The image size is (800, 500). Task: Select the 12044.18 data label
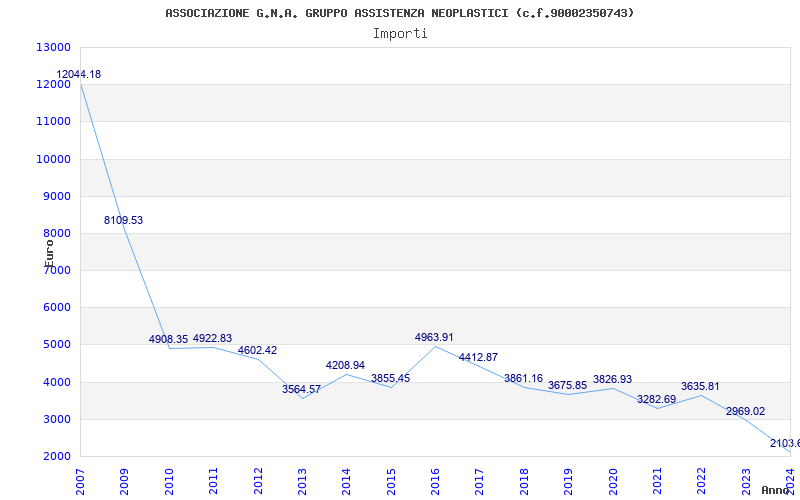[x=79, y=74]
